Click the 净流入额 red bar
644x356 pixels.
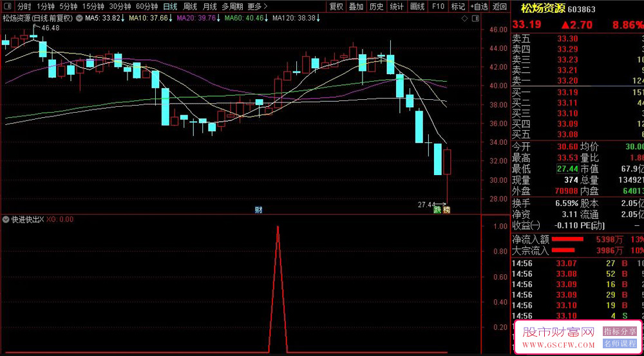coord(567,239)
